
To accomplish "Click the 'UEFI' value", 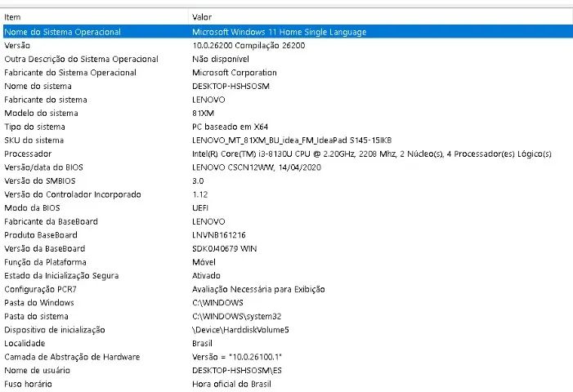I will [x=200, y=207].
